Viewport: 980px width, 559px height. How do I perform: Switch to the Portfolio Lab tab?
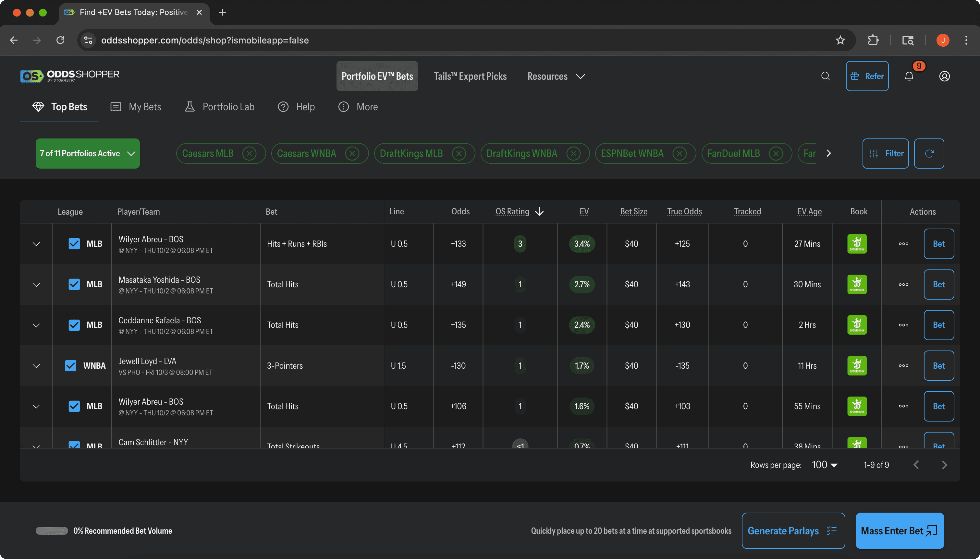[219, 107]
